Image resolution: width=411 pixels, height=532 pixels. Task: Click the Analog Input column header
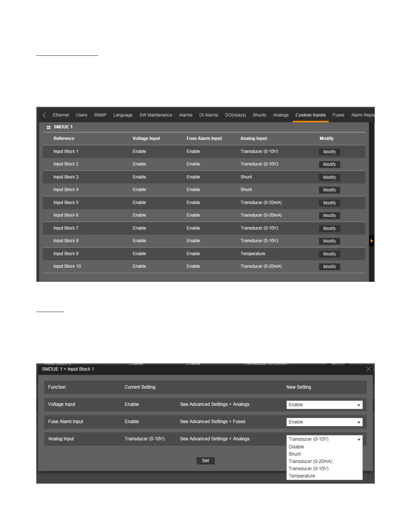[254, 138]
